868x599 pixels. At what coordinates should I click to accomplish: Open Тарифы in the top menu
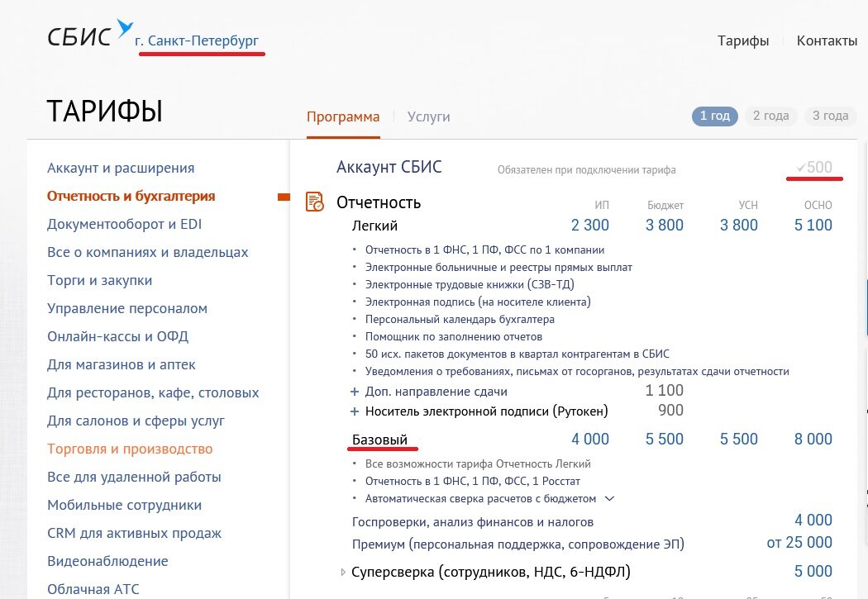coord(743,40)
